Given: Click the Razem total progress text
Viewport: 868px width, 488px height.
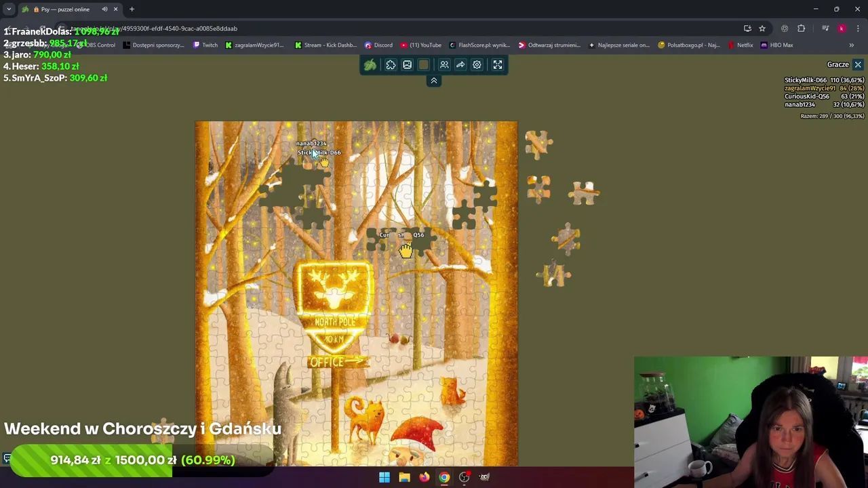Looking at the screenshot, I should click(832, 116).
